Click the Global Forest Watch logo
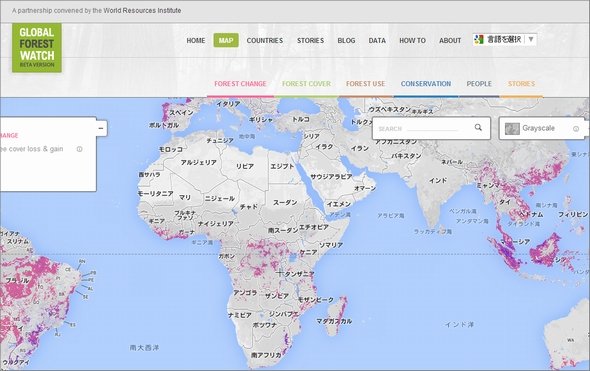Viewport: 590px width, 371px height. pos(37,48)
